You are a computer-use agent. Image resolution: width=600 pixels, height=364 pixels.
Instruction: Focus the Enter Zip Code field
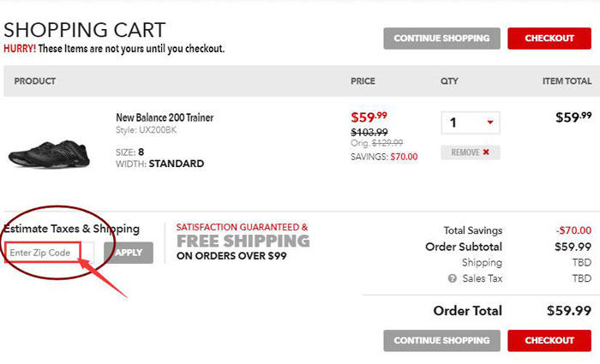(x=49, y=253)
